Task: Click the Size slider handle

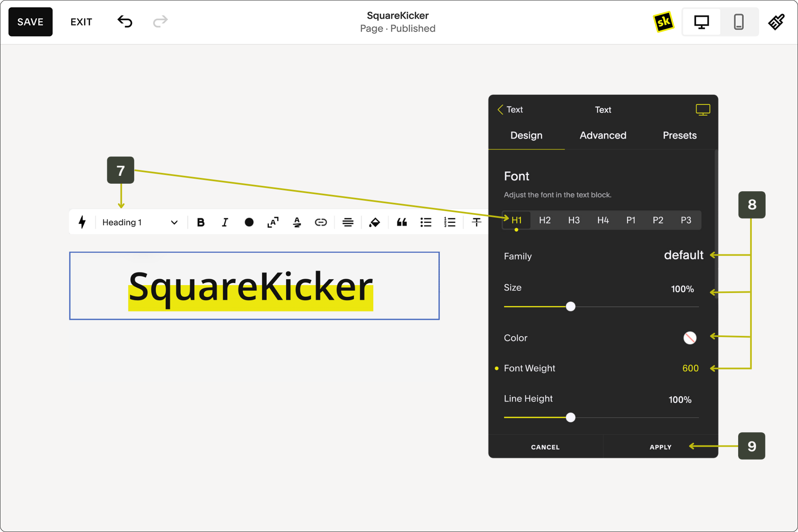Action: click(571, 307)
